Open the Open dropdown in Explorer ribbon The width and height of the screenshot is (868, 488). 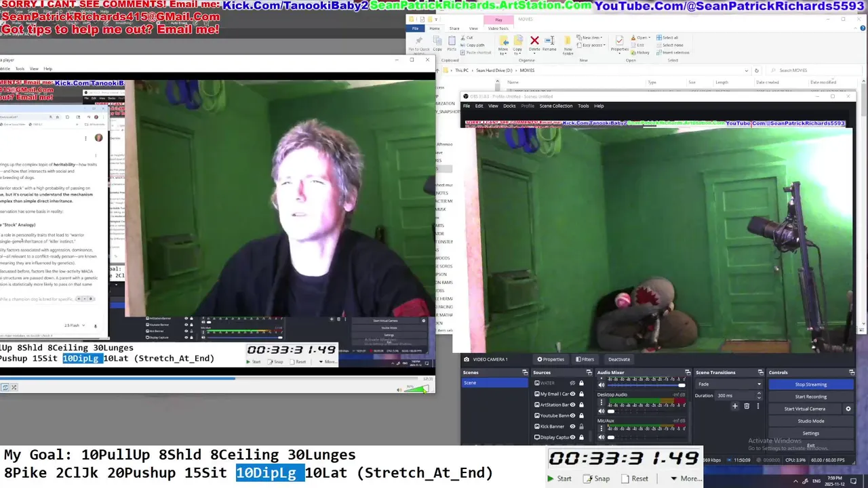tap(641, 37)
